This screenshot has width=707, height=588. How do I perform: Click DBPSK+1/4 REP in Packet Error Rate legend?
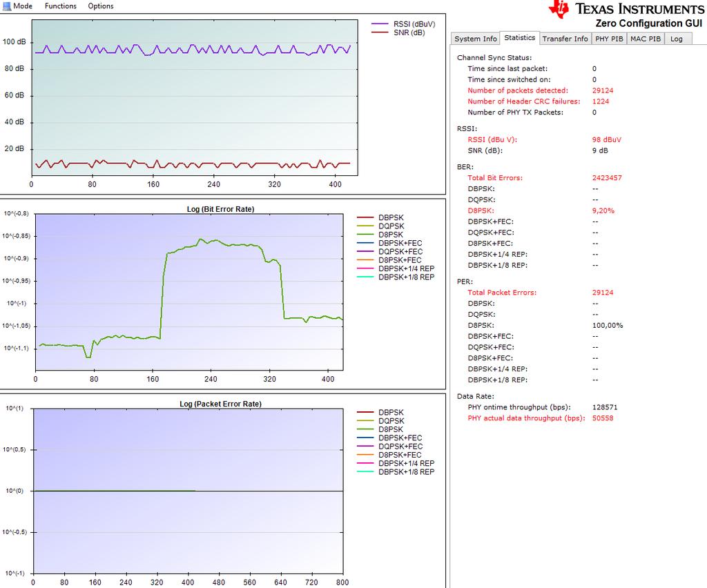coord(396,463)
